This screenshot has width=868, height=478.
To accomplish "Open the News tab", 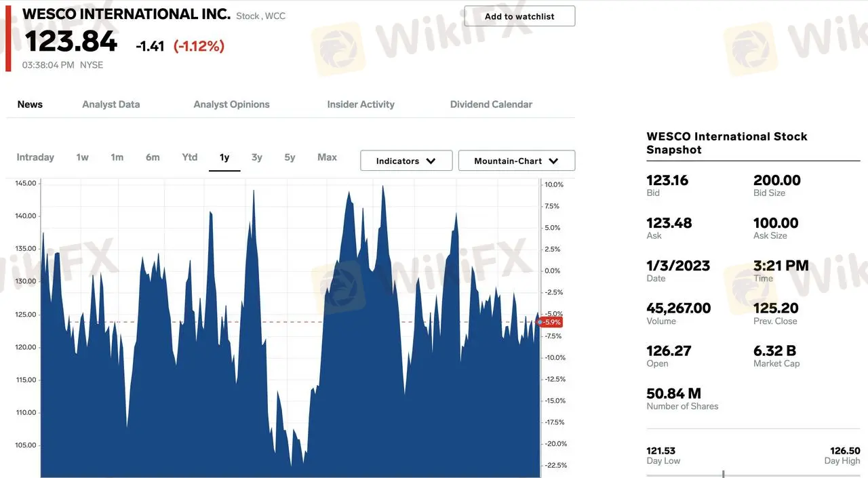I will (x=30, y=104).
